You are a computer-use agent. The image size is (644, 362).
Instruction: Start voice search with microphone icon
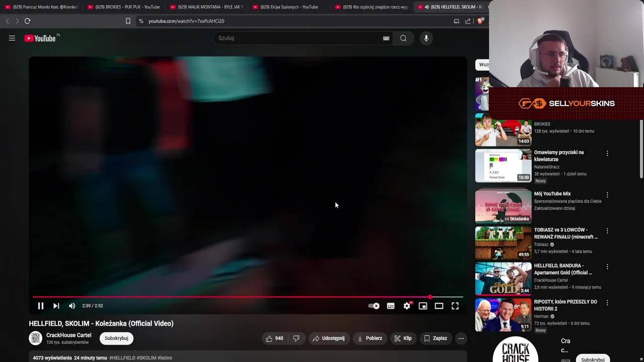(x=426, y=38)
